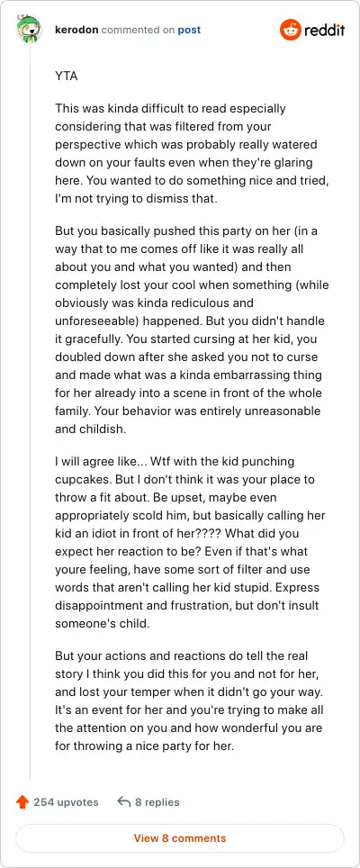Click kerodon's green avatar image
Viewport: 360px width, 868px height.
30,30
